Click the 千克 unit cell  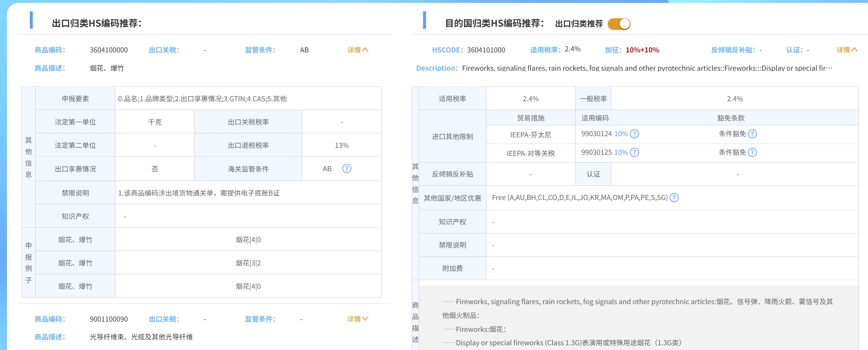coord(155,122)
